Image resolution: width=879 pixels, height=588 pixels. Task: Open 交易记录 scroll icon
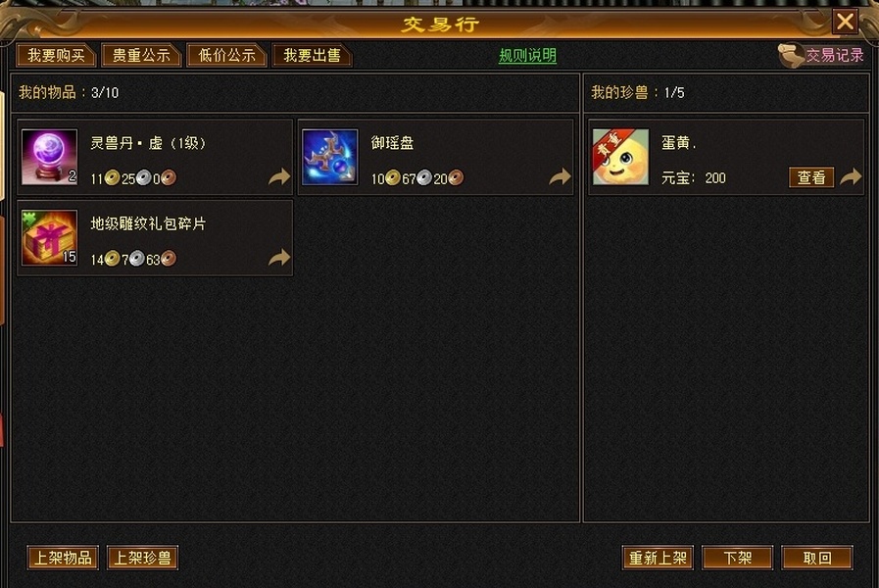[791, 56]
